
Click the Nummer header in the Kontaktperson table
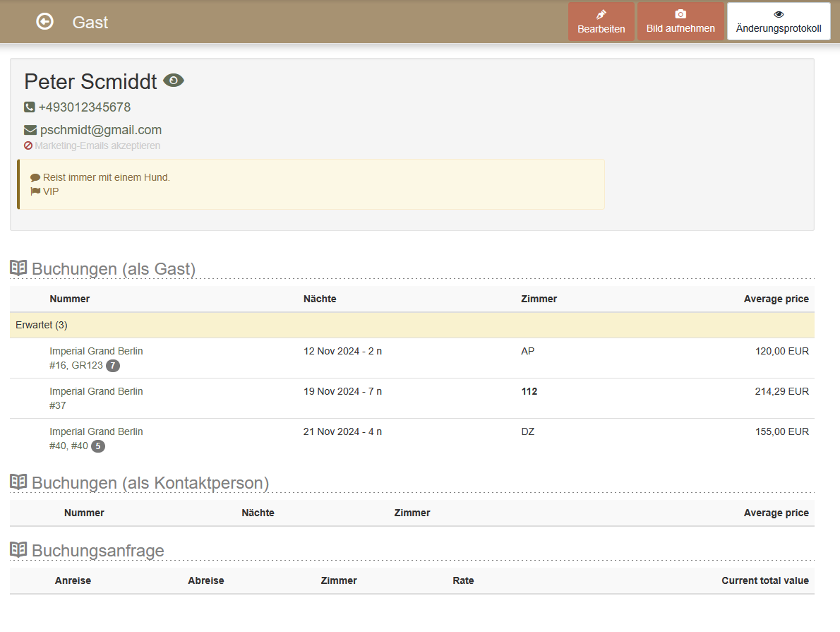click(84, 513)
